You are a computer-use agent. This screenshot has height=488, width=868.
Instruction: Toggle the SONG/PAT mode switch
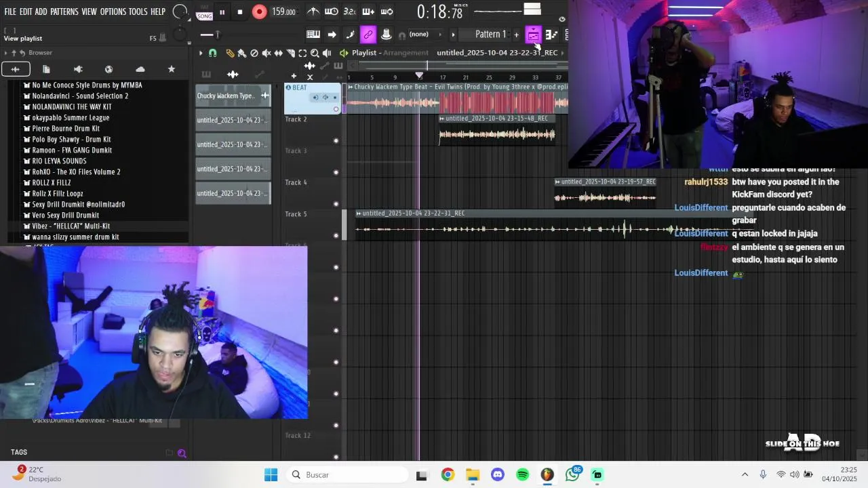pyautogui.click(x=204, y=12)
